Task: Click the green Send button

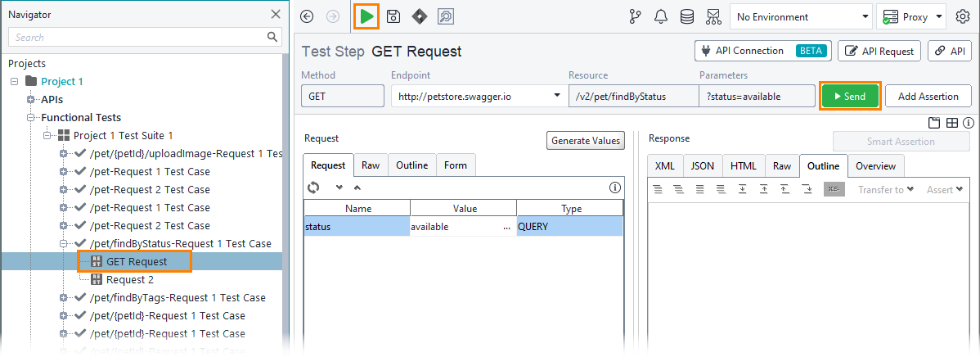Action: (x=851, y=97)
